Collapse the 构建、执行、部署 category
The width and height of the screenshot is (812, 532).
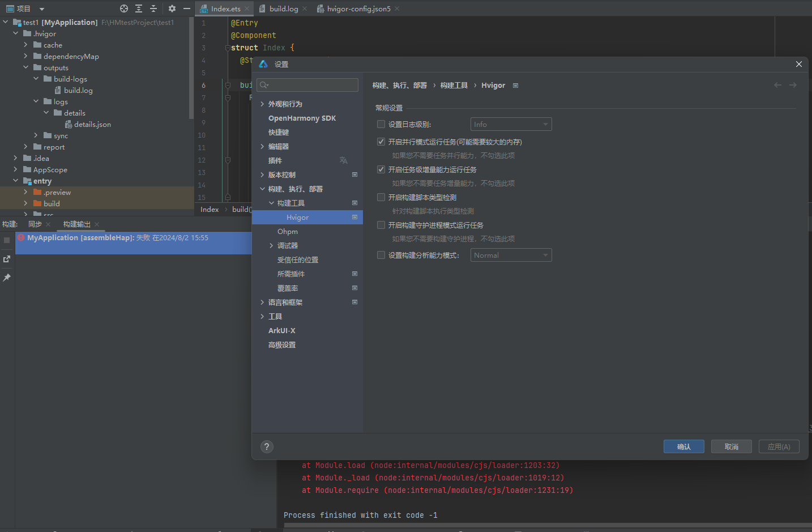tap(262, 189)
